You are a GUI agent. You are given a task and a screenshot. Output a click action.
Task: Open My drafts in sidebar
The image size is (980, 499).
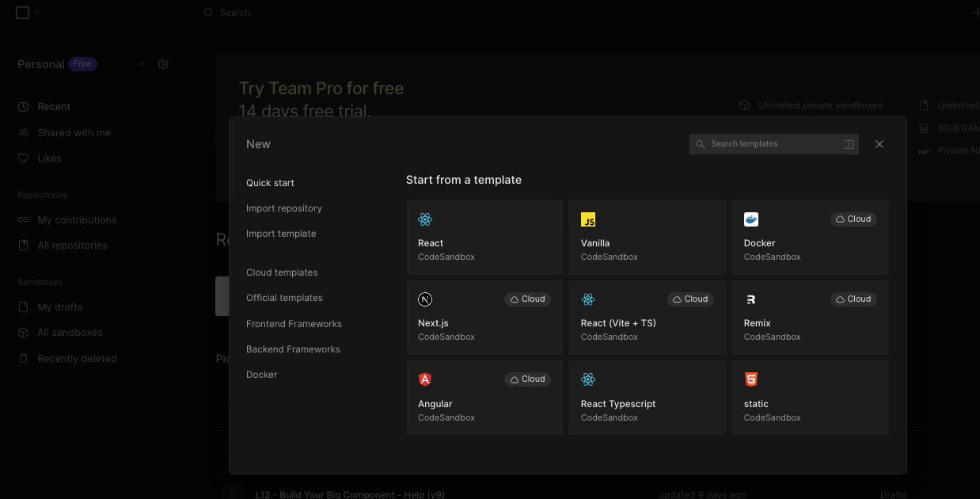pyautogui.click(x=60, y=307)
